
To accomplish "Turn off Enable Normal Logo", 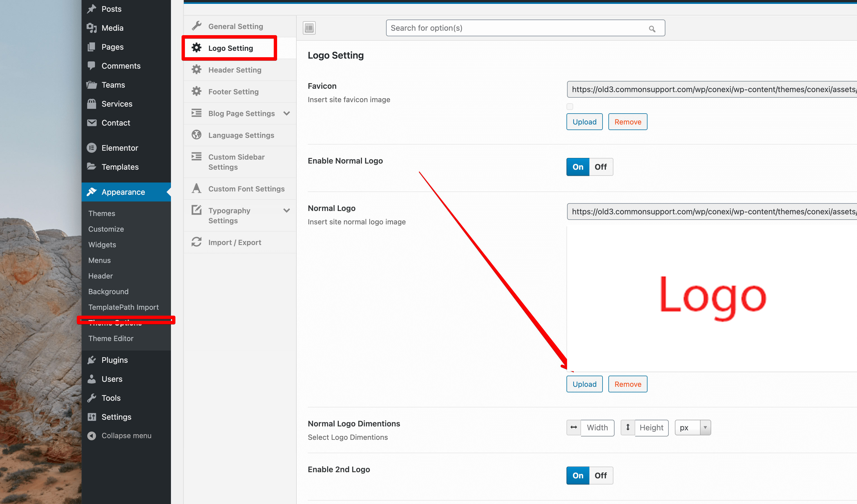I will point(601,167).
